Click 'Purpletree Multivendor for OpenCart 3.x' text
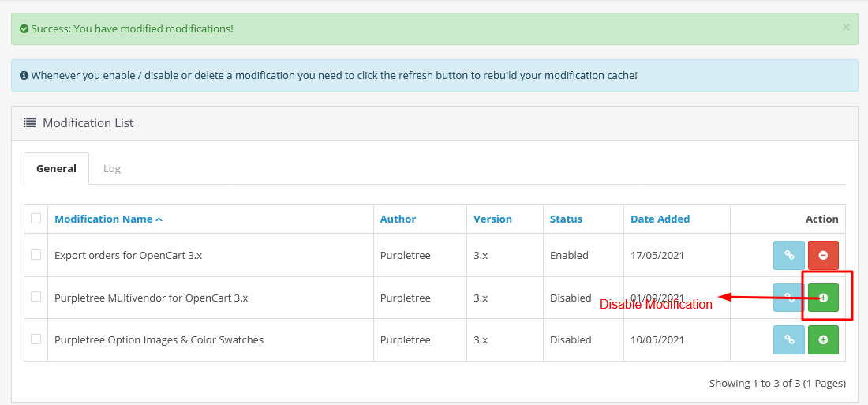Viewport: 868px width, 405px height. coord(152,298)
